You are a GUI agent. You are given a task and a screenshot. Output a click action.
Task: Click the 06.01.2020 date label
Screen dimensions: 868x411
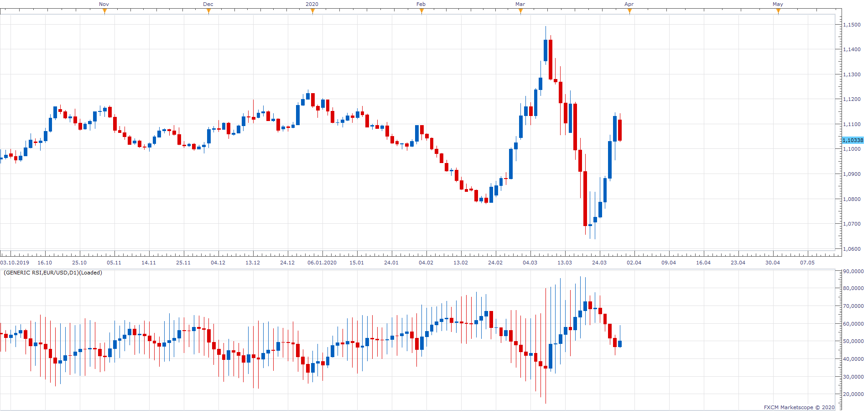coord(322,263)
